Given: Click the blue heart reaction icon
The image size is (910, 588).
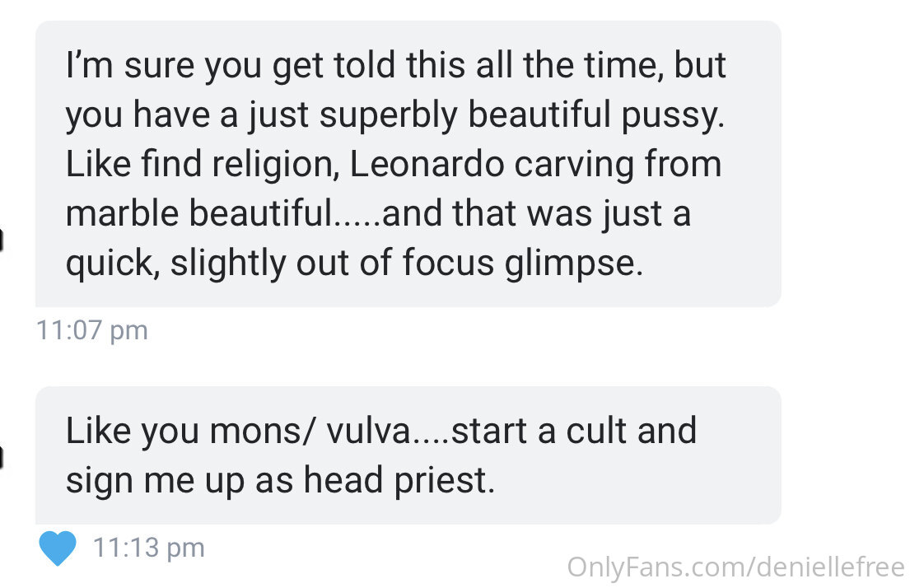Looking at the screenshot, I should pos(58,548).
